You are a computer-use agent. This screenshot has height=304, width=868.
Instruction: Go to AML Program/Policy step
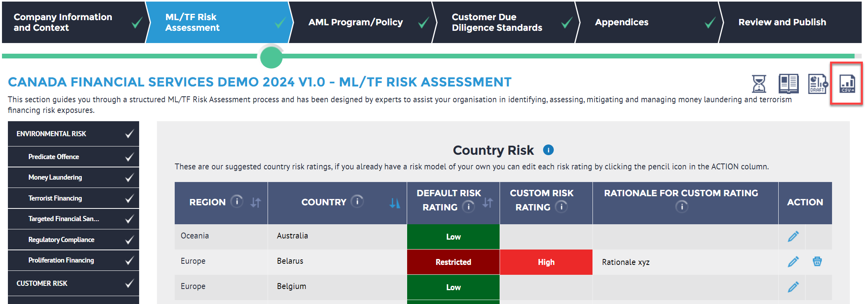coord(362,22)
